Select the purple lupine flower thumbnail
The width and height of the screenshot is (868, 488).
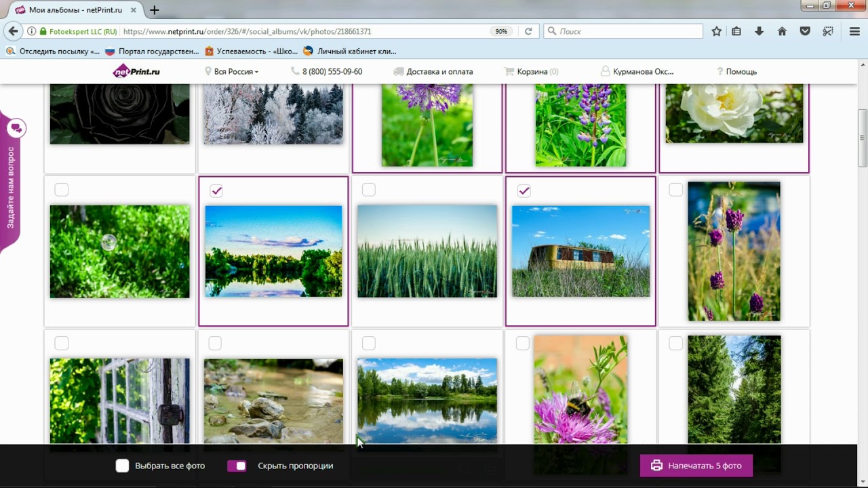580,125
